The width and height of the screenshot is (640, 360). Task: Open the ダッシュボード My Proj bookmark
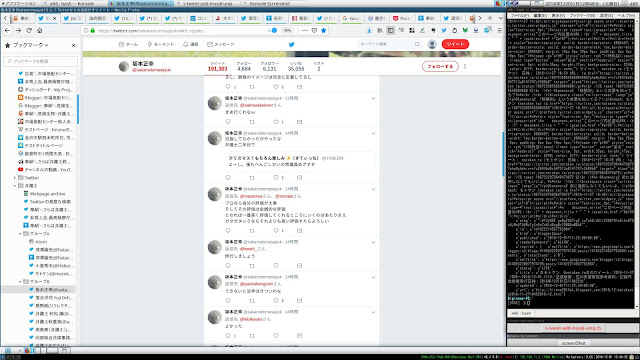pos(46,90)
